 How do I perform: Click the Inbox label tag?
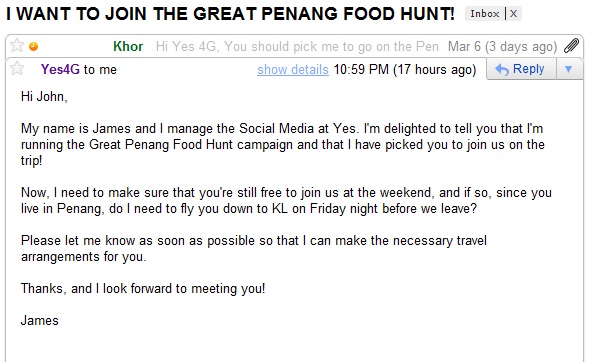point(485,14)
